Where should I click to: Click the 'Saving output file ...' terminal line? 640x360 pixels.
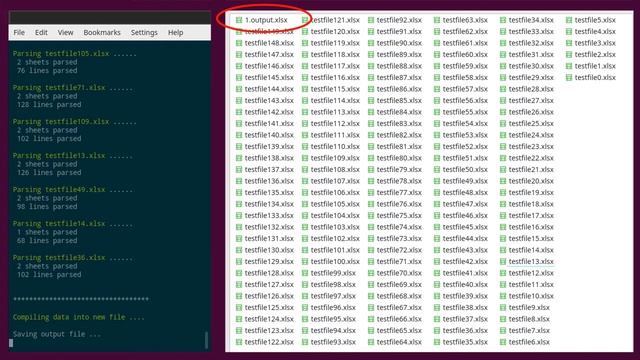coord(57,334)
